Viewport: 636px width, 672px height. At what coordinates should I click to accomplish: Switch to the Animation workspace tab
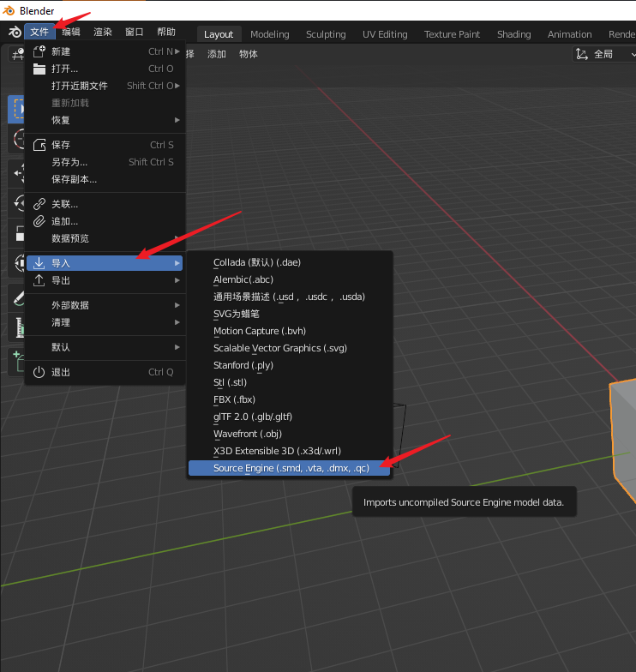point(569,34)
